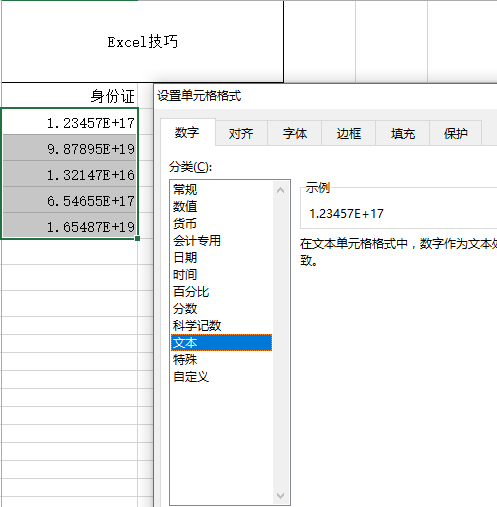Image resolution: width=497 pixels, height=507 pixels.
Task: Select cell showing 9.87895E+19
Action: pyautogui.click(x=69, y=148)
